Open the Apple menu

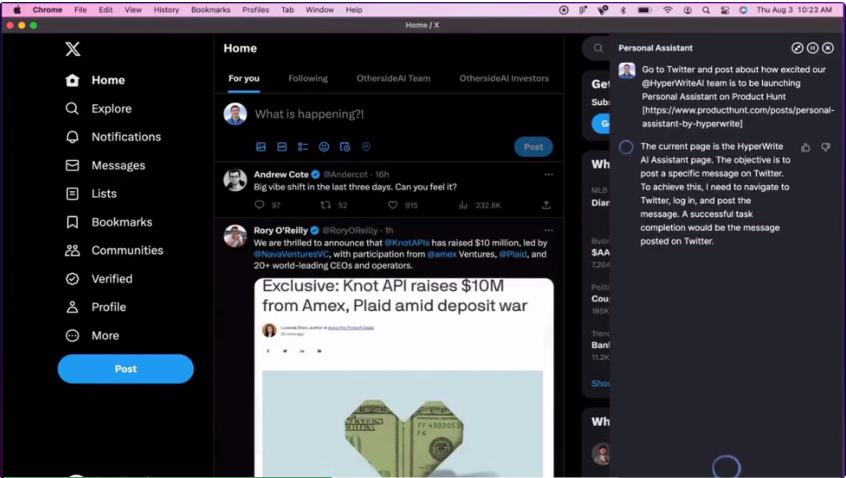pyautogui.click(x=17, y=10)
